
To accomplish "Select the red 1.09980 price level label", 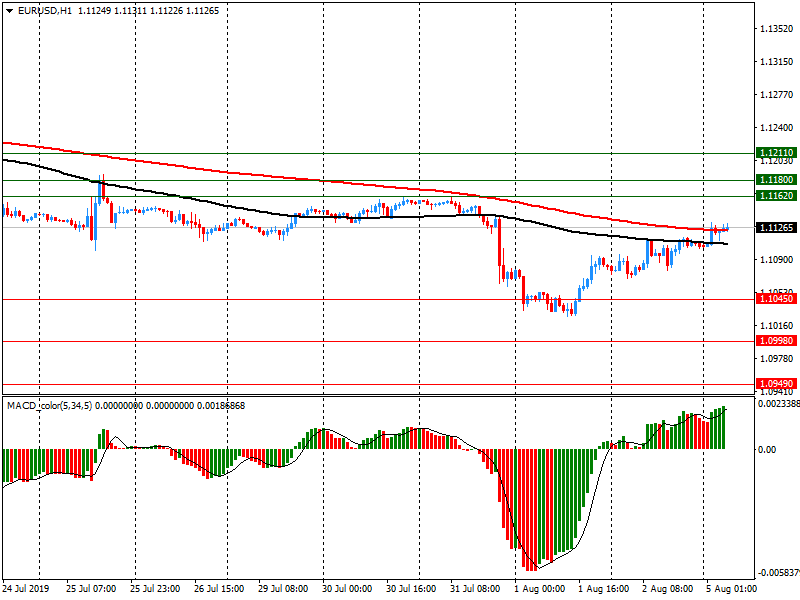I will 777,341.
